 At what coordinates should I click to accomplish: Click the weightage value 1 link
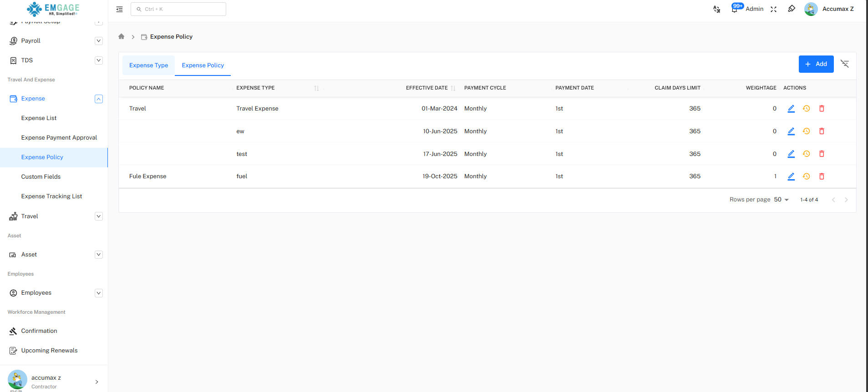(x=775, y=176)
